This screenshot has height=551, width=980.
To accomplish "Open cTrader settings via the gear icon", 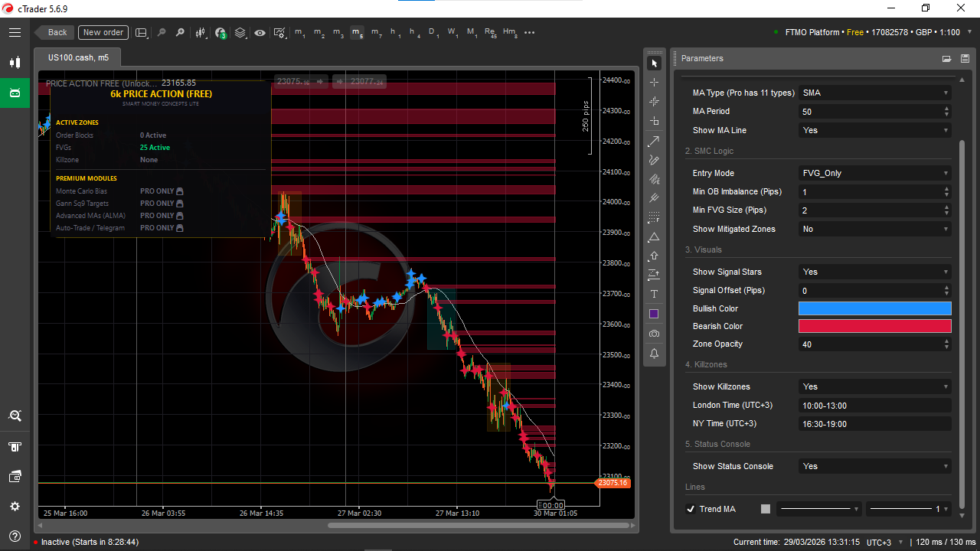I will (15, 506).
